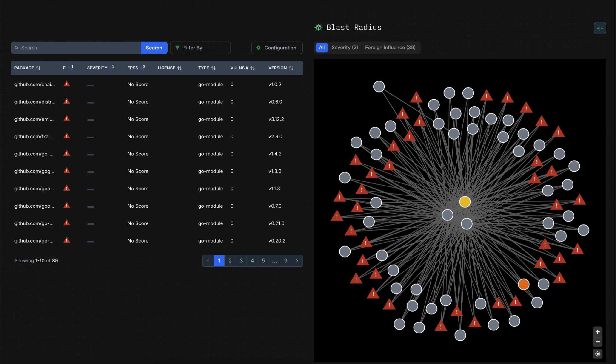
Task: Click the graph zoom in plus icon
Action: [x=597, y=332]
